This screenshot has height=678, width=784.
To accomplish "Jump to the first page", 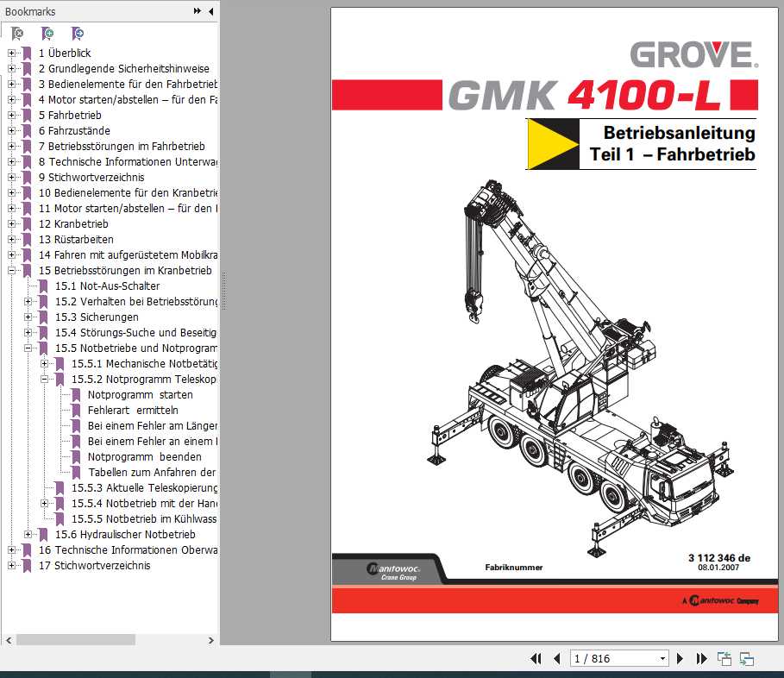I will point(536,658).
